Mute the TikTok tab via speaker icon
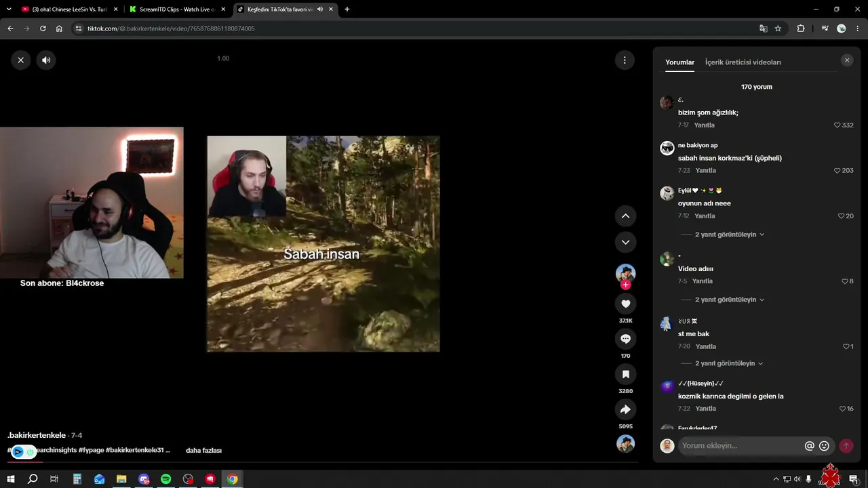The image size is (868, 488). pyautogui.click(x=320, y=9)
